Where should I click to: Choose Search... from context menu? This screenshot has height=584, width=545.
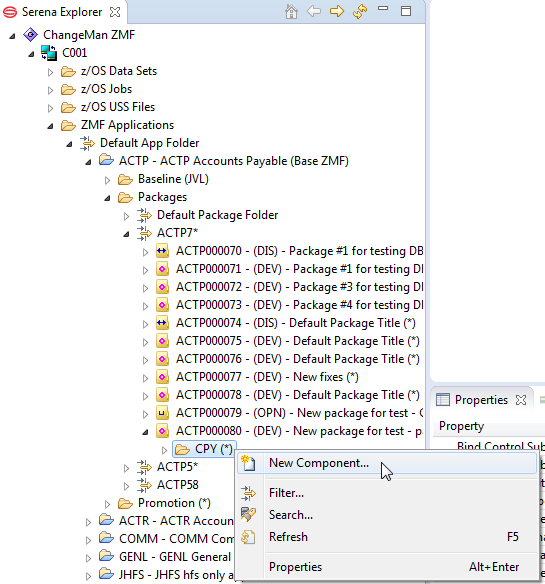click(x=387, y=515)
